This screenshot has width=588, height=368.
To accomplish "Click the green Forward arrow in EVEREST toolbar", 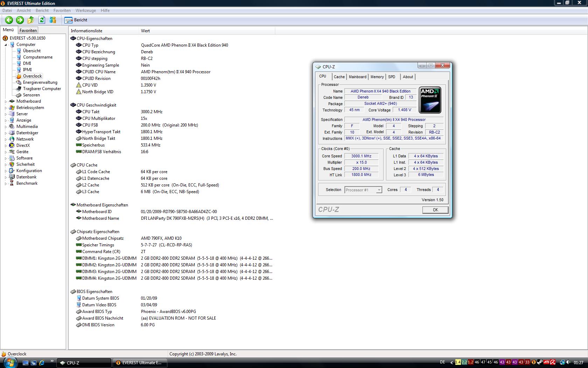I will [x=20, y=20].
